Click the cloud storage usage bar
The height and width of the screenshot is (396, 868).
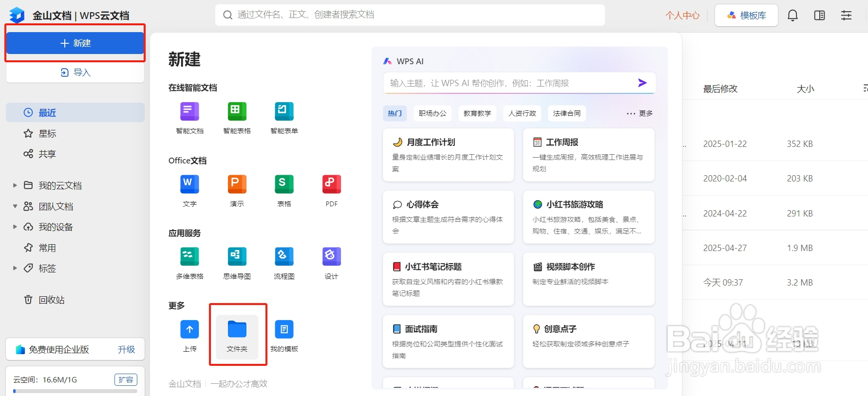point(75,391)
